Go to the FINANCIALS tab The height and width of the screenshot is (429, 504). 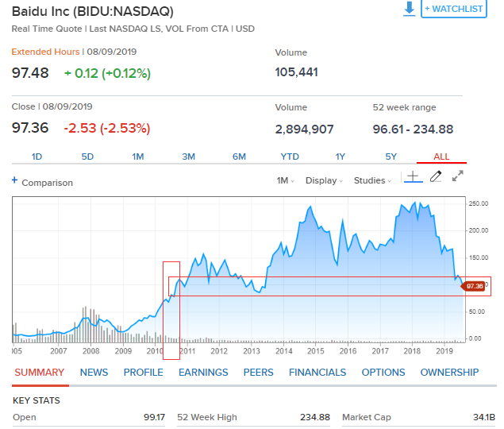(x=317, y=372)
